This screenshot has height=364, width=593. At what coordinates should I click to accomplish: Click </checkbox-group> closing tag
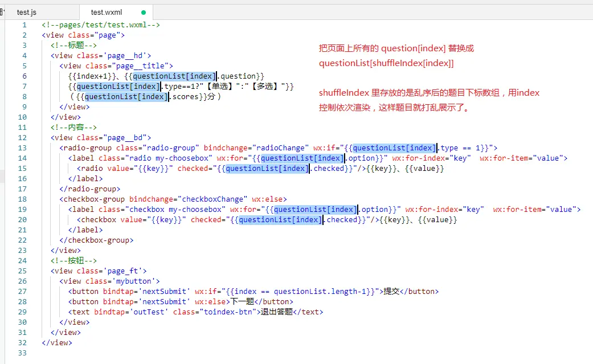click(x=96, y=240)
